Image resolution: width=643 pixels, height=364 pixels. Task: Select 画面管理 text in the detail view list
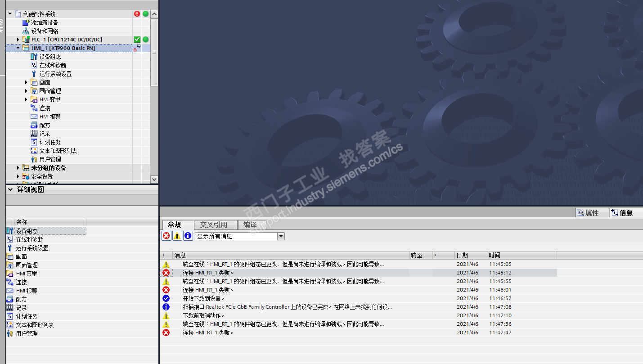tap(27, 265)
